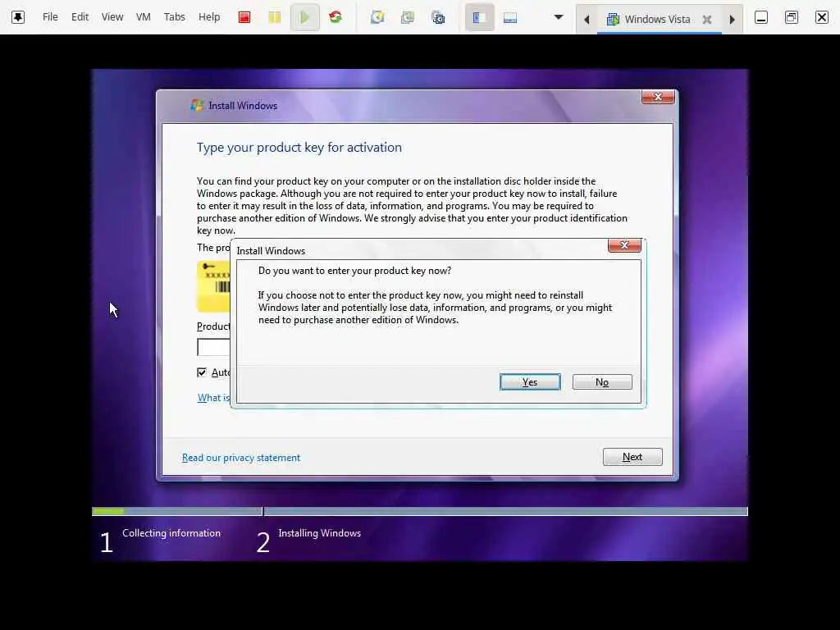This screenshot has height=630, width=840.
Task: Click the installation progress bar
Action: pyautogui.click(x=419, y=511)
